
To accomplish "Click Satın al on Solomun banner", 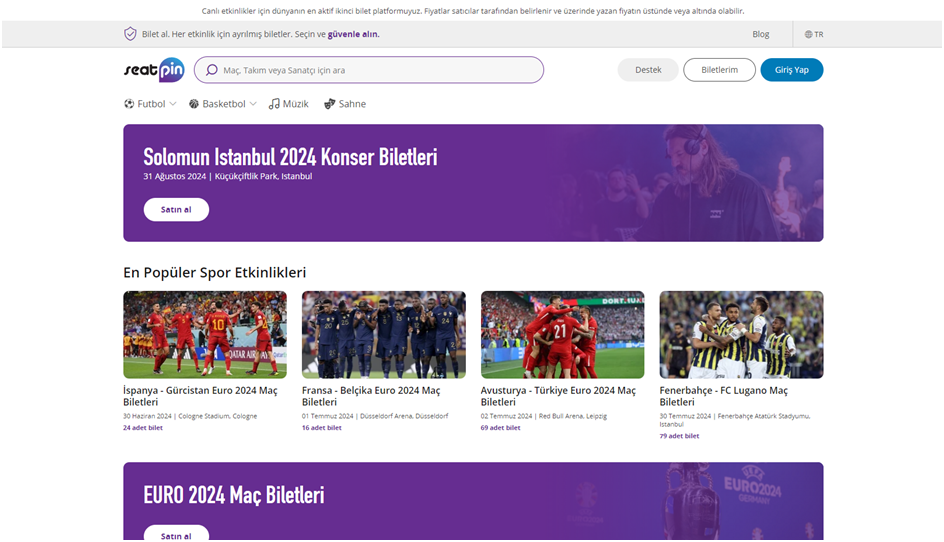I will point(176,210).
